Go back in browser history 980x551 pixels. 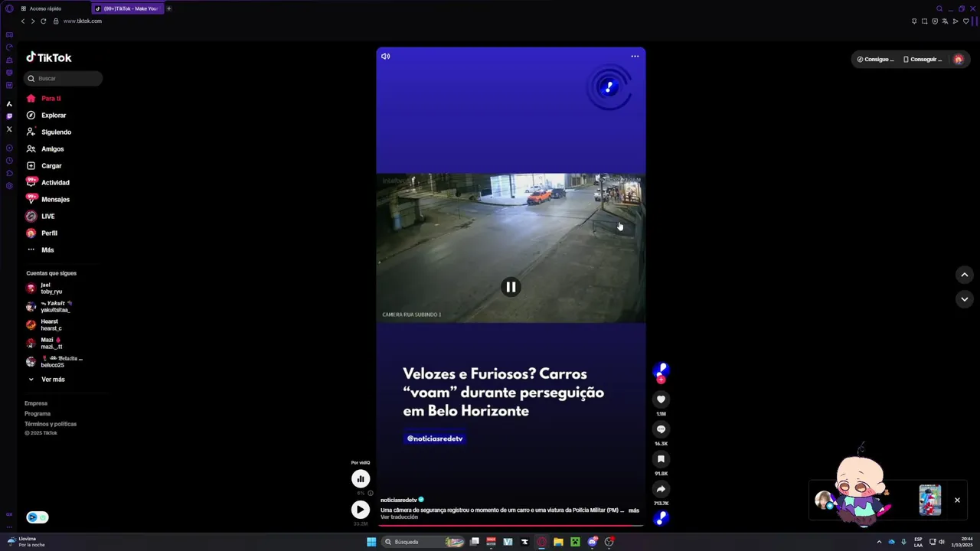23,21
